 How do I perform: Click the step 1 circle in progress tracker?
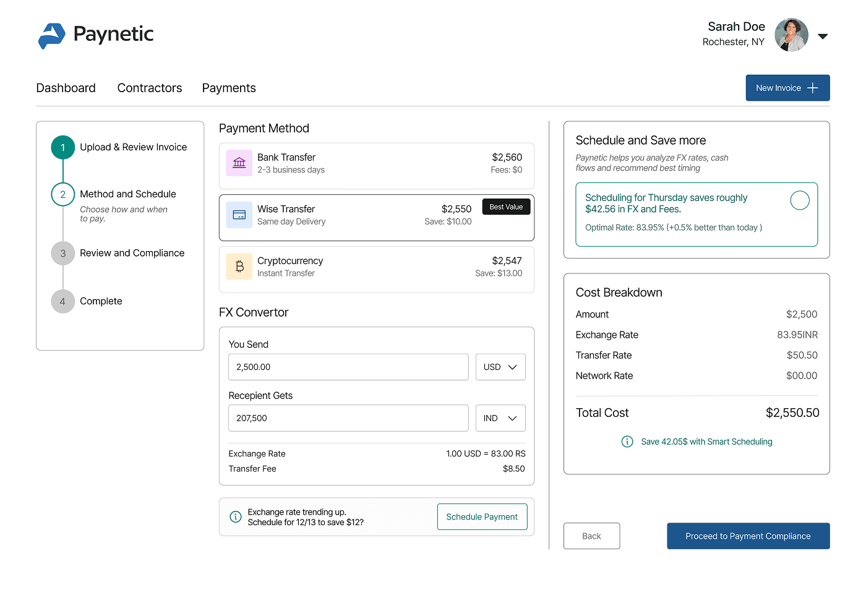tap(63, 147)
